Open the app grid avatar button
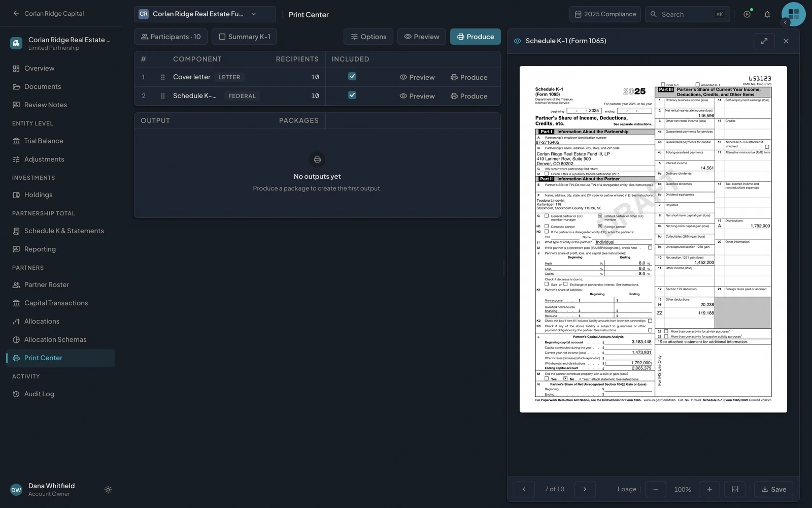Screen dimensions: 812x508 (x=794, y=14)
